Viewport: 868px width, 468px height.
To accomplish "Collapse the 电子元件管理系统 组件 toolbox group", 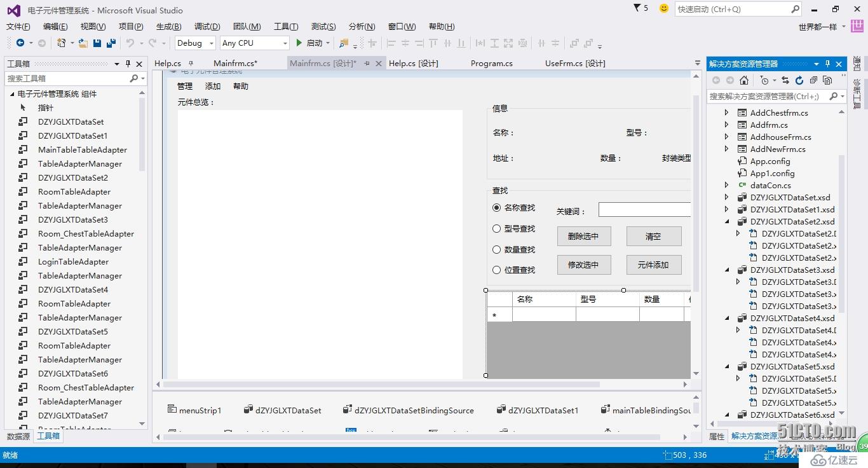I will click(11, 93).
